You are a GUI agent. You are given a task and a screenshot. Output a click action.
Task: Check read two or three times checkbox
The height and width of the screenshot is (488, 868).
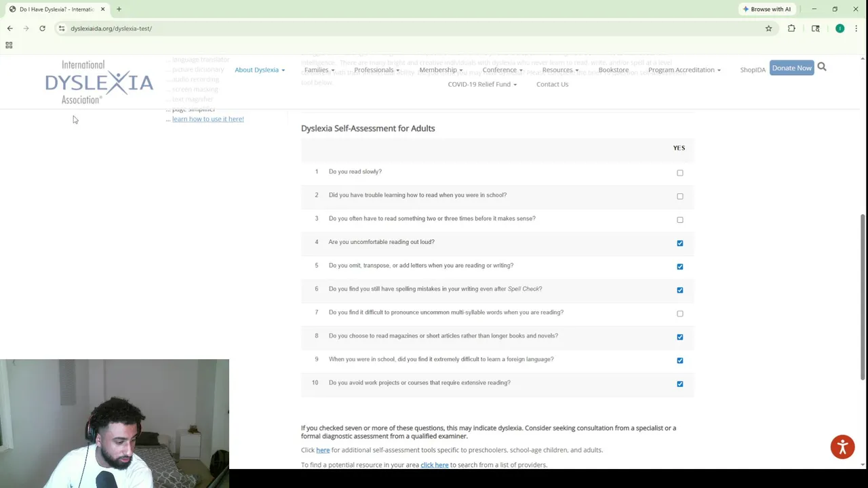click(x=679, y=220)
